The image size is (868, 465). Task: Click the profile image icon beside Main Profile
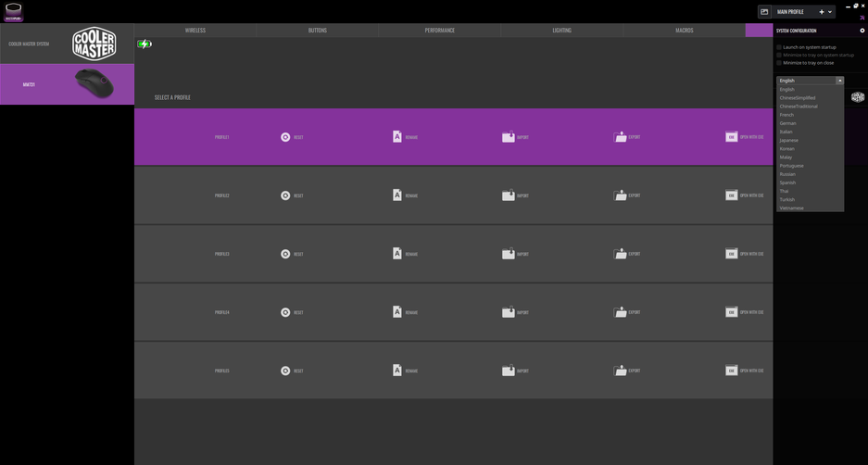tap(764, 12)
